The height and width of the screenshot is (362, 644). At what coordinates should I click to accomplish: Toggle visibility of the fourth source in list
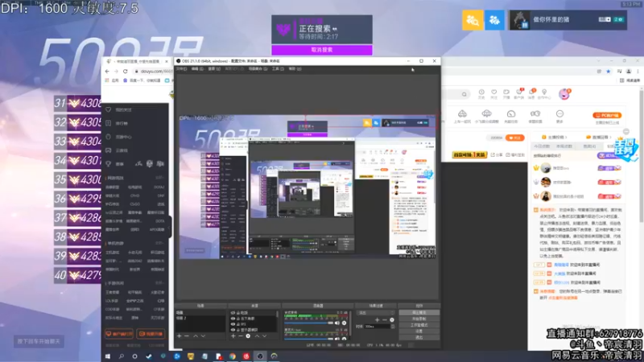(x=233, y=330)
